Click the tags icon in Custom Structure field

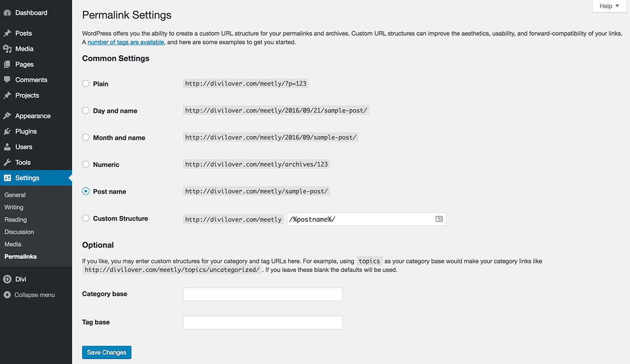point(439,219)
